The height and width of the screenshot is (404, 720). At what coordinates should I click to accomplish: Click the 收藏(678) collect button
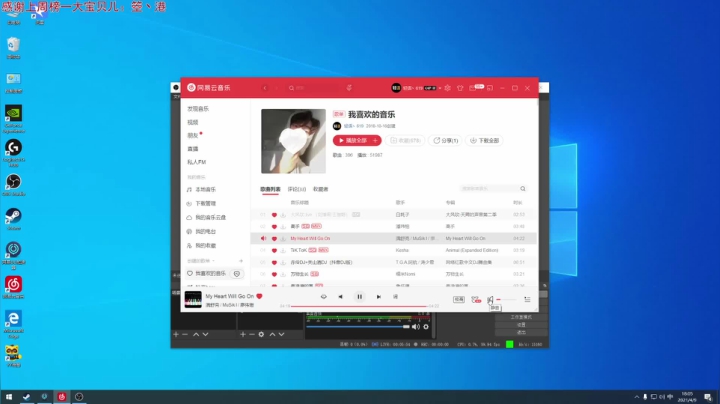405,140
